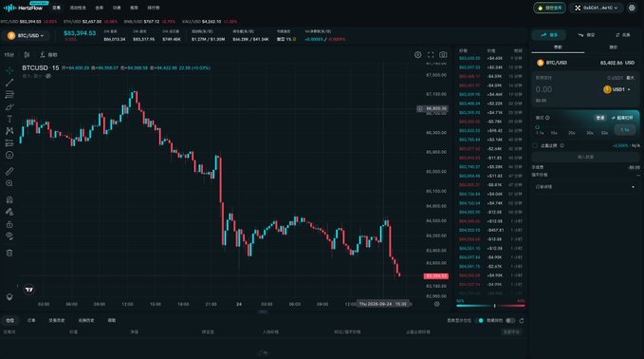Select the text annotation tool
The height and width of the screenshot is (359, 644).
point(9,119)
